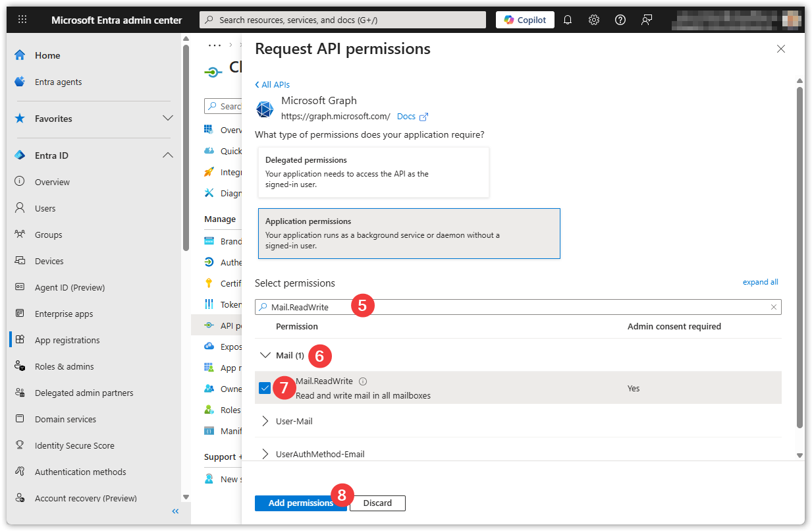Go back via All APIs link
Screen dimensions: 812x531
click(x=273, y=84)
